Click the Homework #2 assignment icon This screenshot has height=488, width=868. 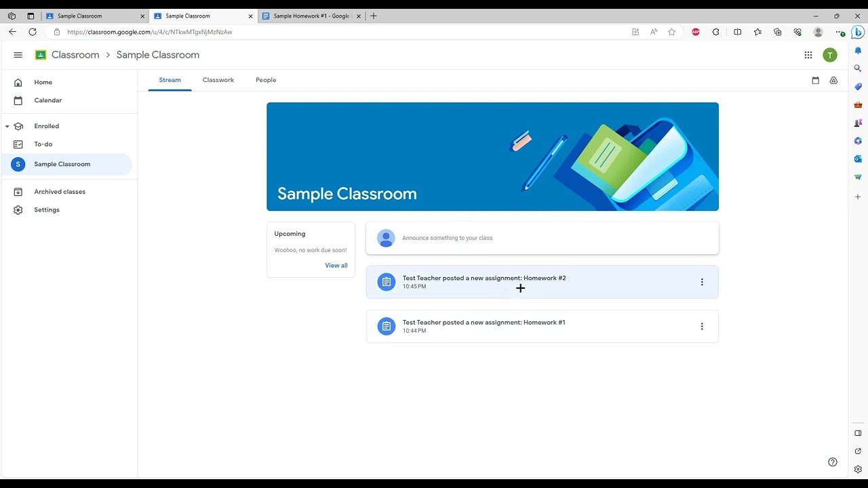pyautogui.click(x=387, y=282)
